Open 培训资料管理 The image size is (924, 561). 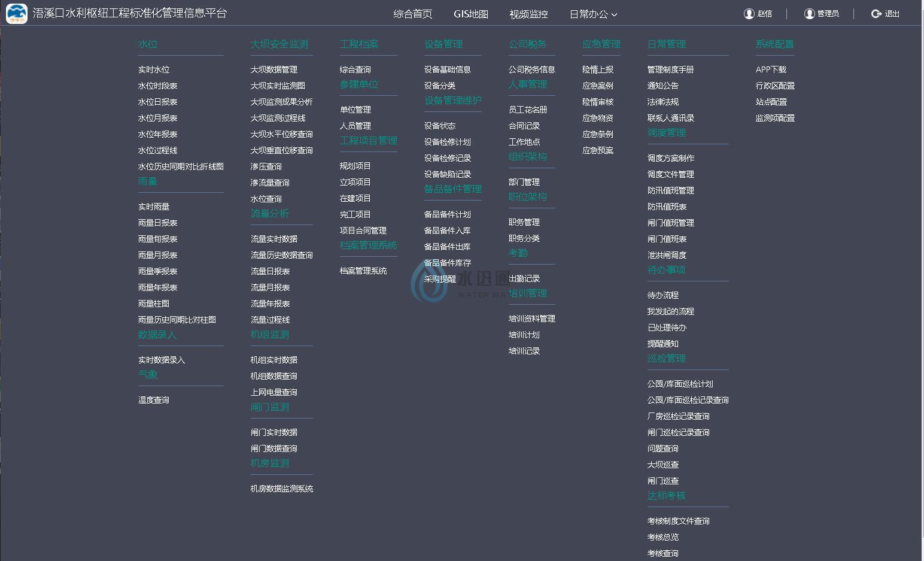[532, 319]
